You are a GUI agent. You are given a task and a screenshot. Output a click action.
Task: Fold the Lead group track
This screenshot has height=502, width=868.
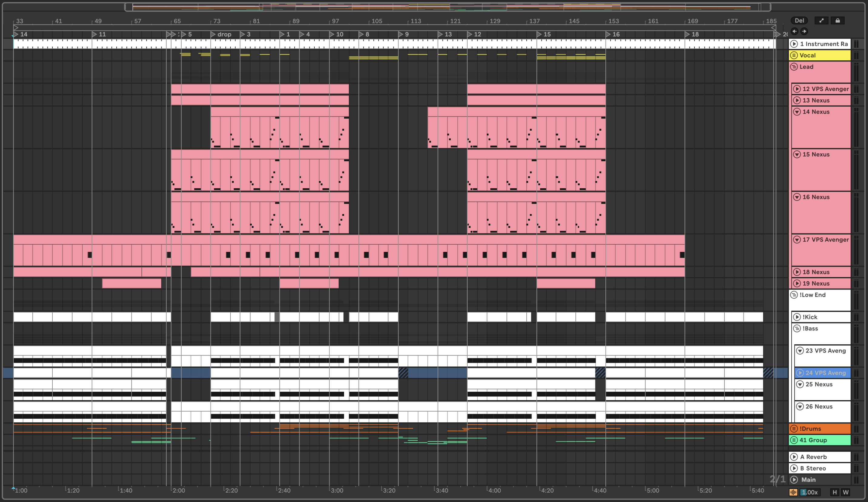(794, 67)
